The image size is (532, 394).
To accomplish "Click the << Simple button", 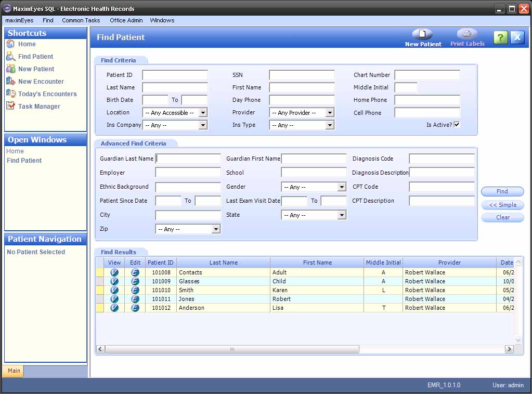I will tap(502, 205).
